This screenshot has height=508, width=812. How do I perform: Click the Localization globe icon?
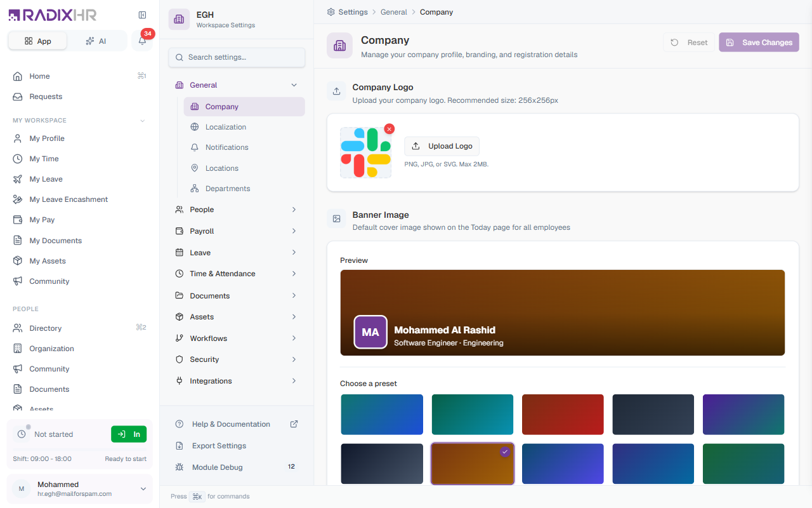click(195, 127)
